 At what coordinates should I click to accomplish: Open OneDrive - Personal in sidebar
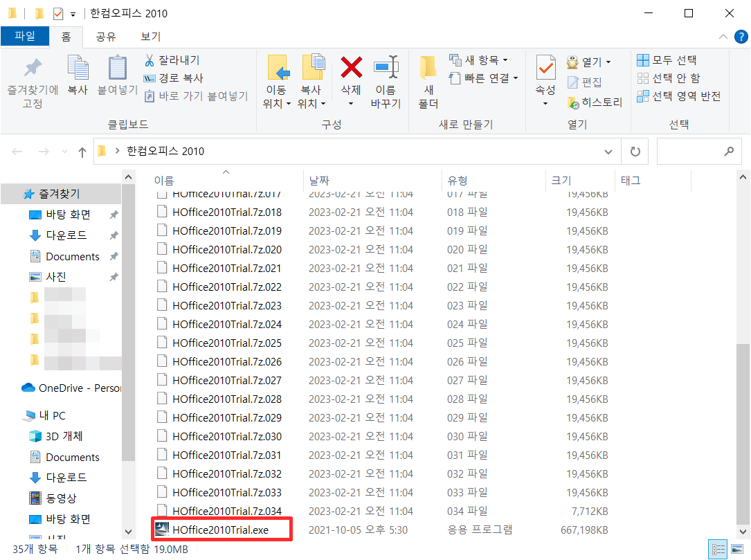pyautogui.click(x=71, y=388)
